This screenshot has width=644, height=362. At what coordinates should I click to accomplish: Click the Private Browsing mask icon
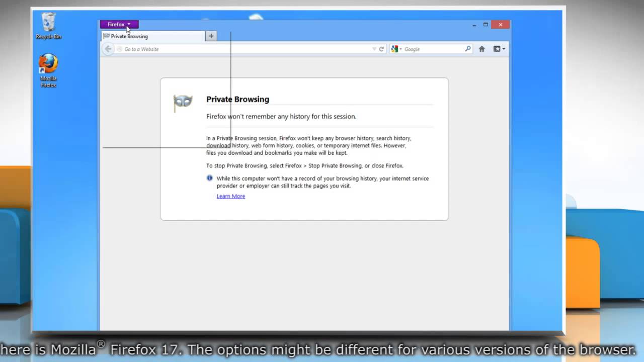[x=183, y=102]
